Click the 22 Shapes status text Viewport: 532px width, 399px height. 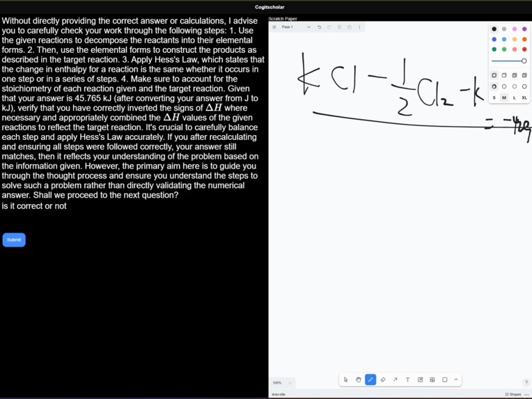point(513,394)
